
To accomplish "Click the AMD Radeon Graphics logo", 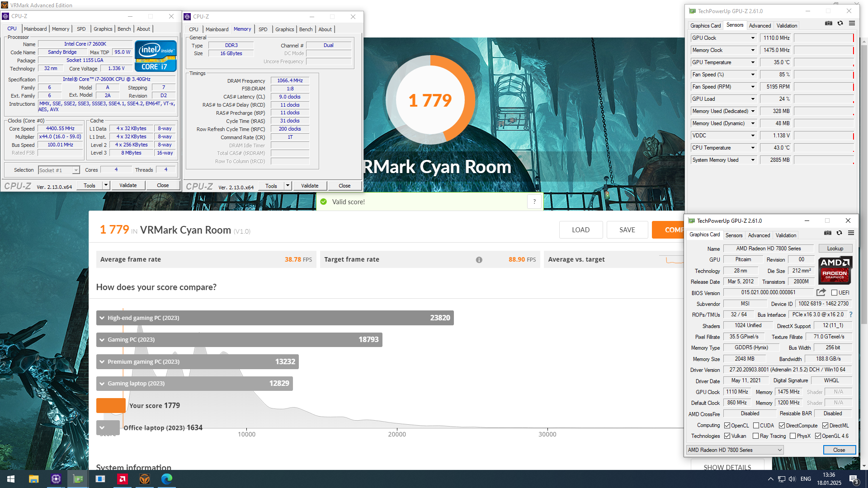I will coord(835,270).
